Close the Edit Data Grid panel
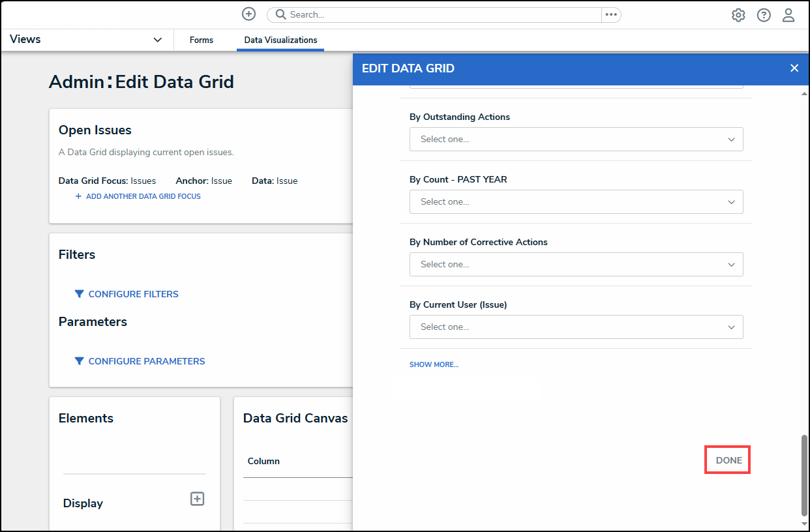 [x=794, y=68]
